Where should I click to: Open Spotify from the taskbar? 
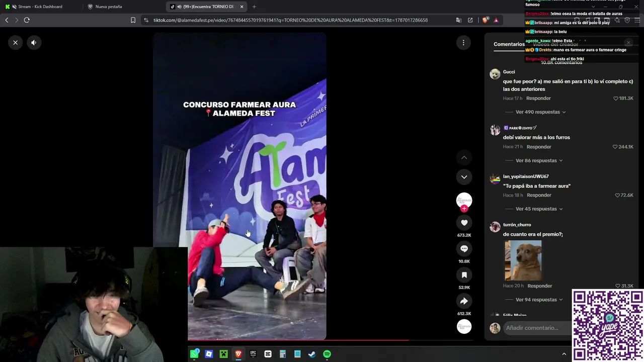pos(327,354)
